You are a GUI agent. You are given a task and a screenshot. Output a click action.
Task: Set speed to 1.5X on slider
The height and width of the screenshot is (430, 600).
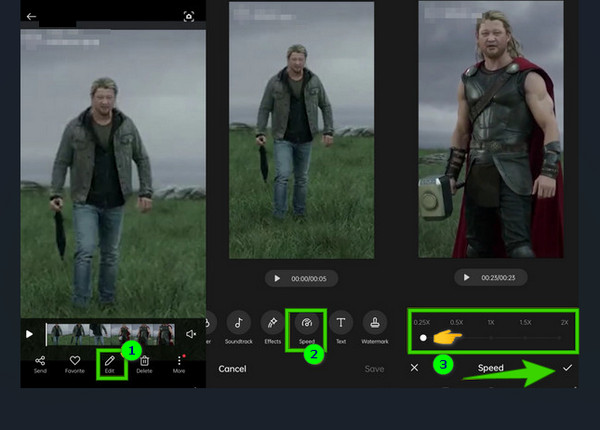525,338
